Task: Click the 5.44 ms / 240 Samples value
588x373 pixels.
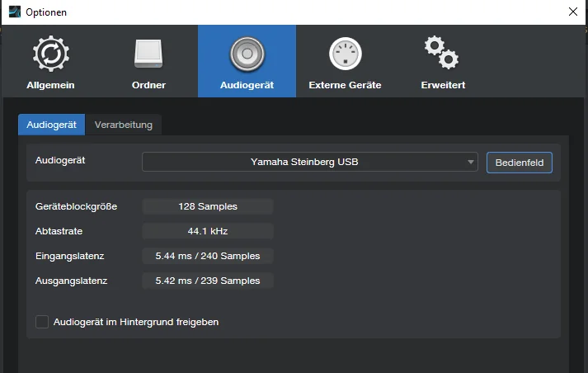Action: 208,256
